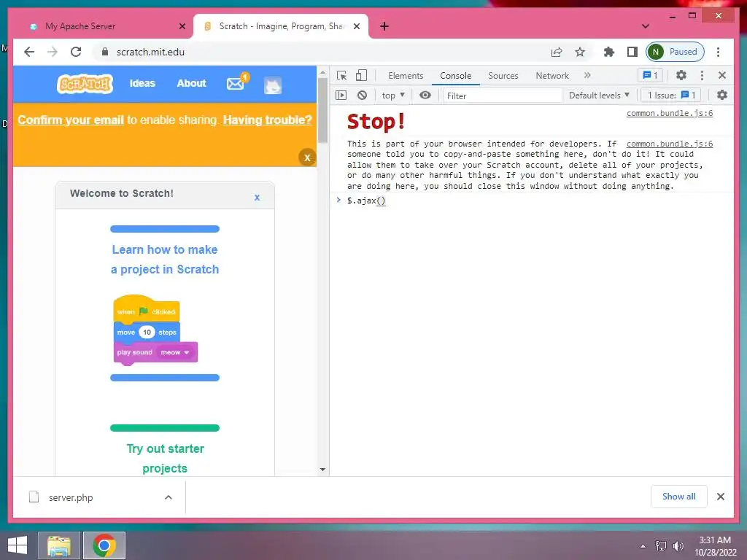Click the Having trouble? link

tap(268, 120)
